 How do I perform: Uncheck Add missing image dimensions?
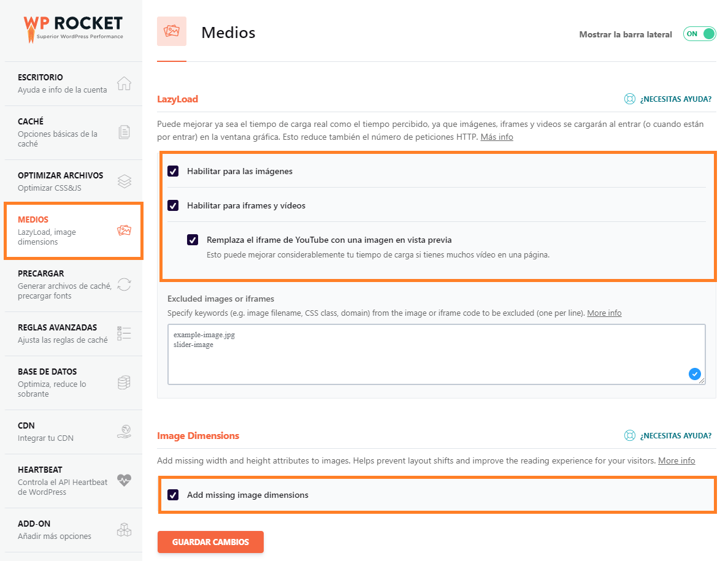pos(173,495)
